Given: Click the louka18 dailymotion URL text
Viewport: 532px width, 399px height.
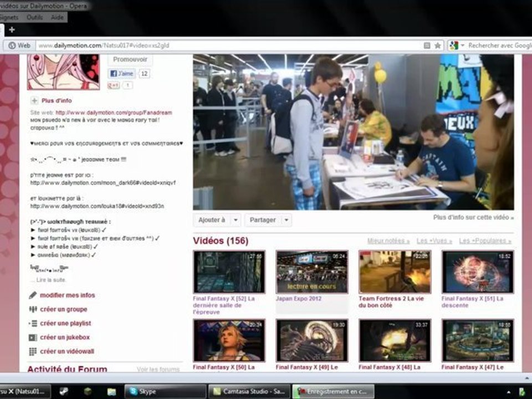Looking at the screenshot, I should point(97,206).
